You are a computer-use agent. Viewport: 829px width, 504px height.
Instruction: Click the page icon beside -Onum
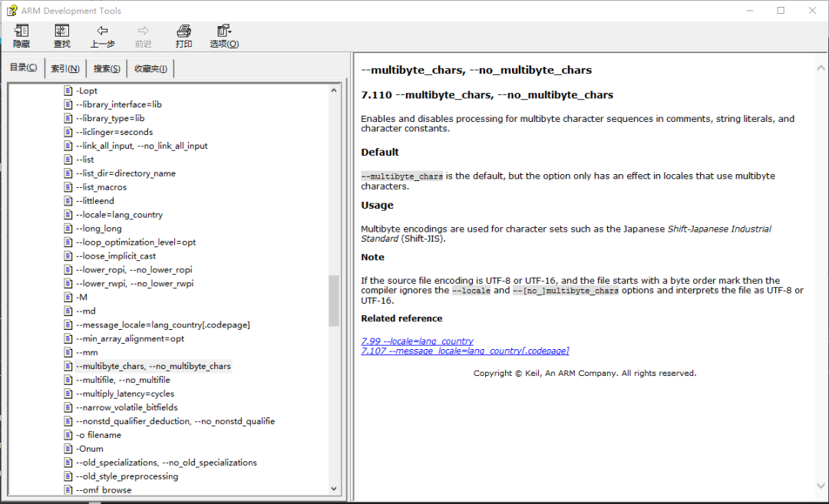(68, 449)
